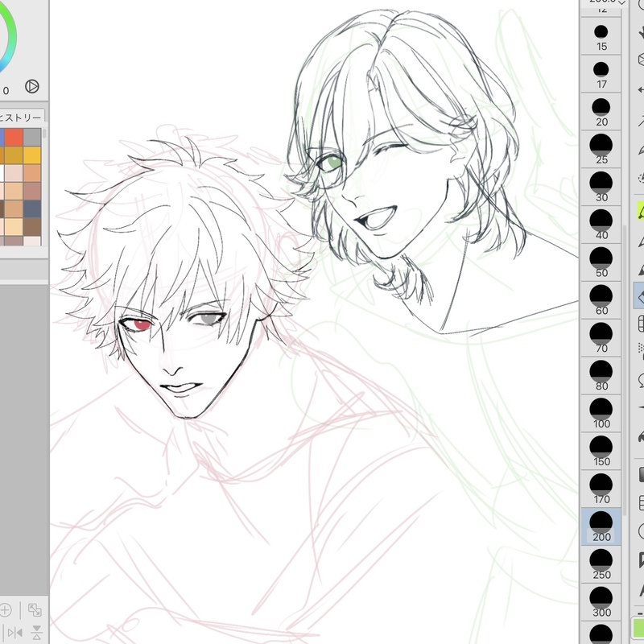This screenshot has height=644, width=644.
Task: Select the pale pink skin-tone swatch
Action: [x=14, y=173]
